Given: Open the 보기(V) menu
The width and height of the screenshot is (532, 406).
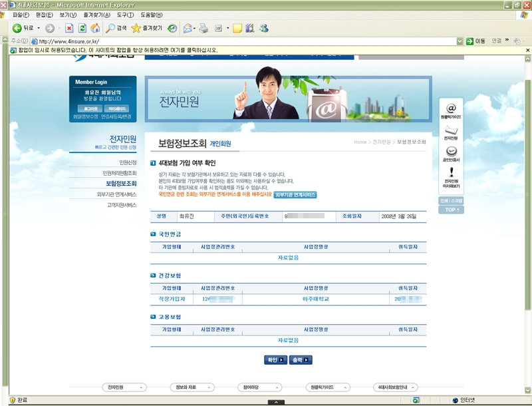Looking at the screenshot, I should click(68, 15).
